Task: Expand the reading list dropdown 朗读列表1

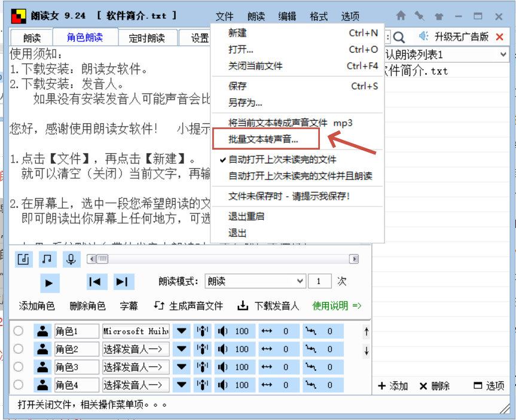Action: coord(503,54)
